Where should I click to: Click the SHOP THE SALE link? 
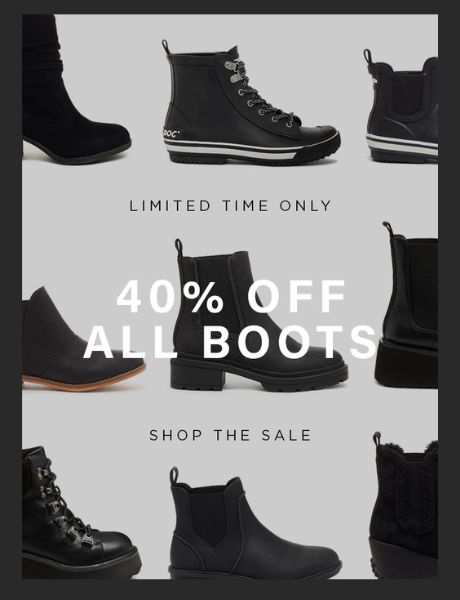[230, 435]
